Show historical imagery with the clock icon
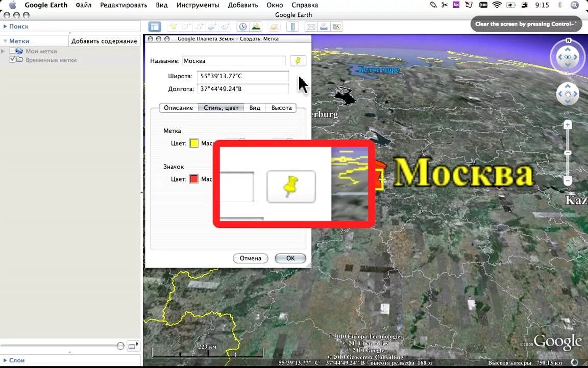Image resolution: width=588 pixels, height=368 pixels. 243,27
